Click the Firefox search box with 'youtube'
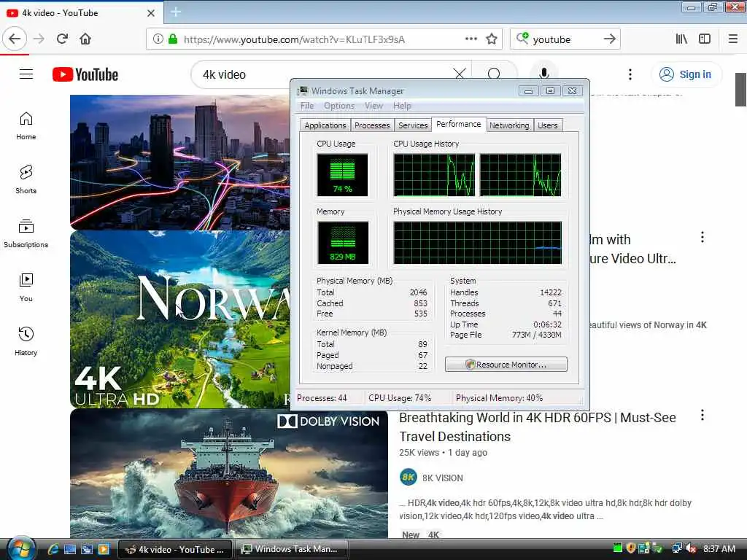747x560 pixels. click(x=565, y=39)
